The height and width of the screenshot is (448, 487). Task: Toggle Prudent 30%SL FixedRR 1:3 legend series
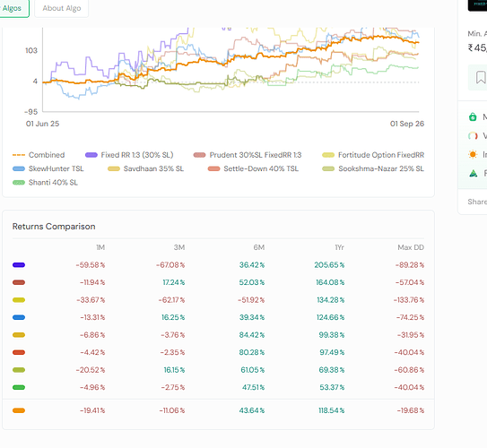click(248, 155)
